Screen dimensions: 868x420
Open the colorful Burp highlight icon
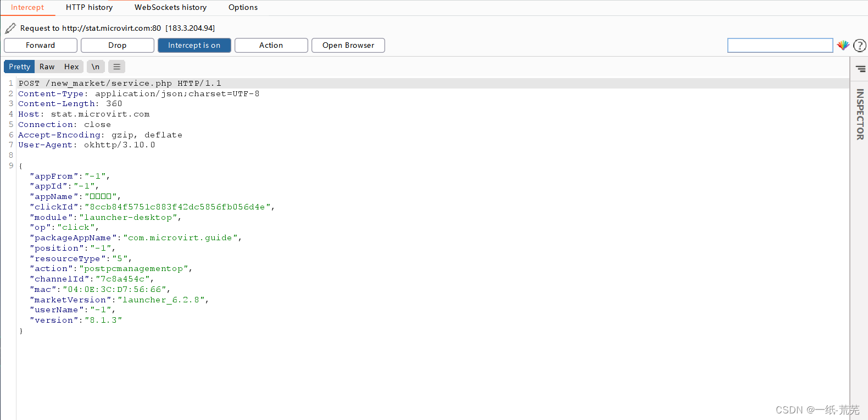pos(843,45)
